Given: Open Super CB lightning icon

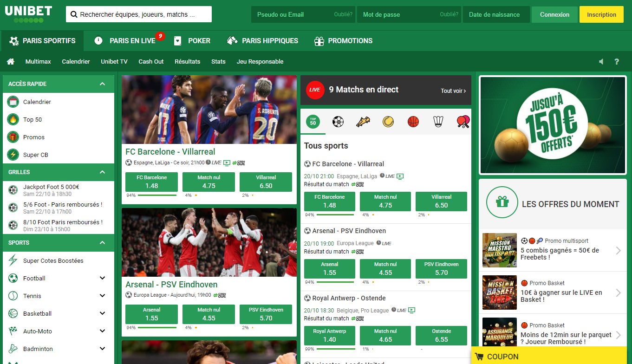Looking at the screenshot, I should point(13,155).
